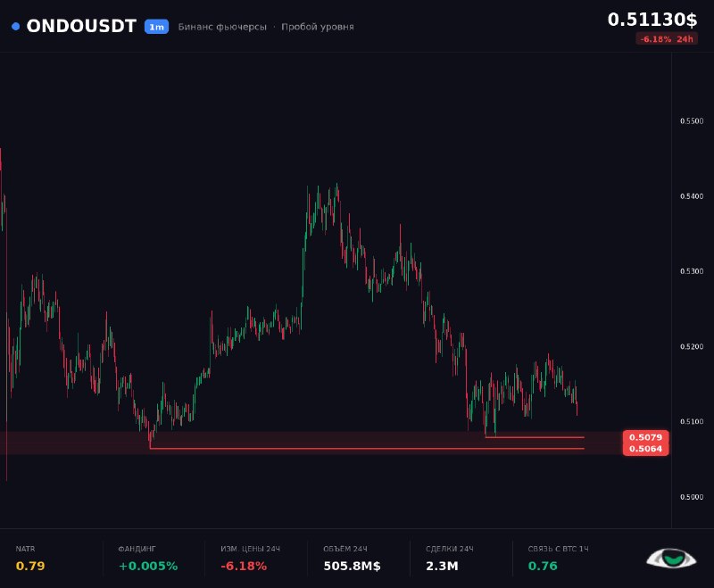Click the Бинанс фьючерсы label
The image size is (714, 588).
click(x=222, y=27)
